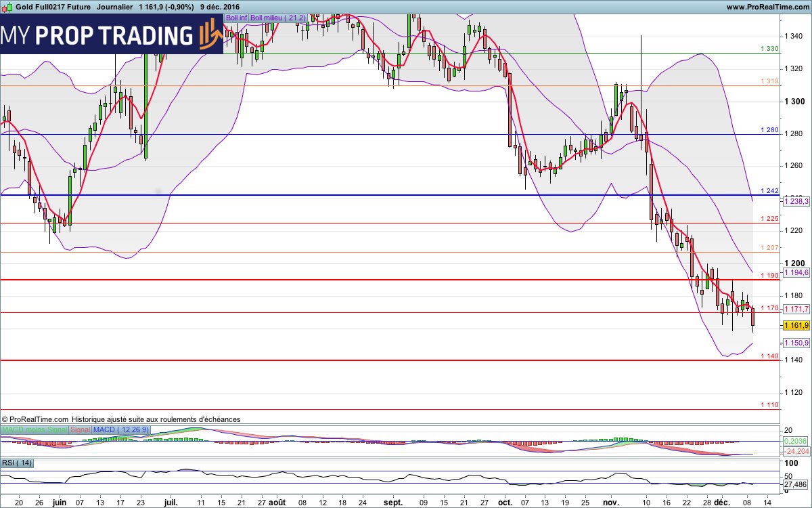This screenshot has height=508, width=812.
Task: Click the bold 1 300 price axis label
Action: 794,101
